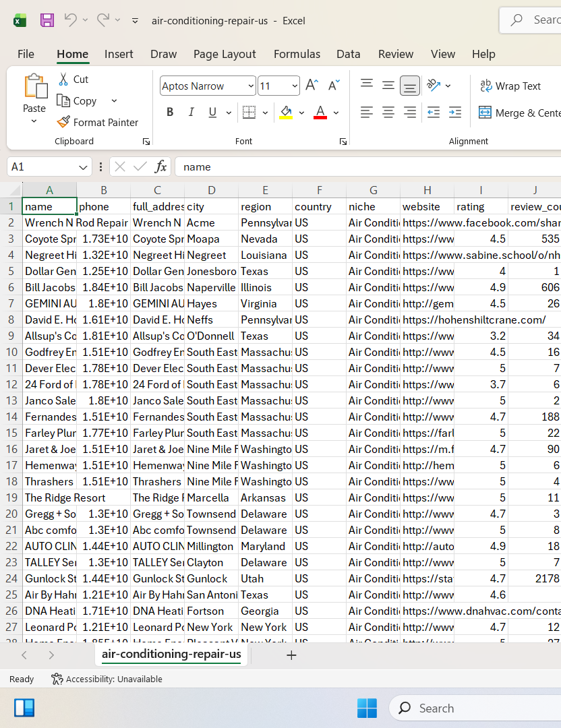561x728 pixels.
Task: Open the Name Box dropdown
Action: [83, 167]
